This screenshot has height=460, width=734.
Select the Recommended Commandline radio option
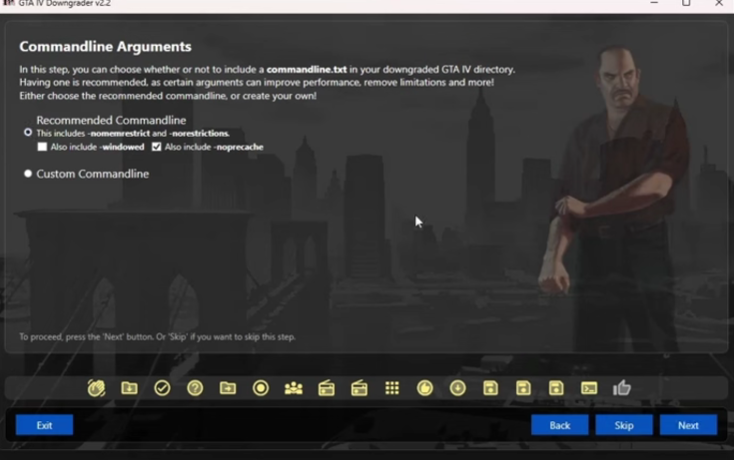point(28,132)
